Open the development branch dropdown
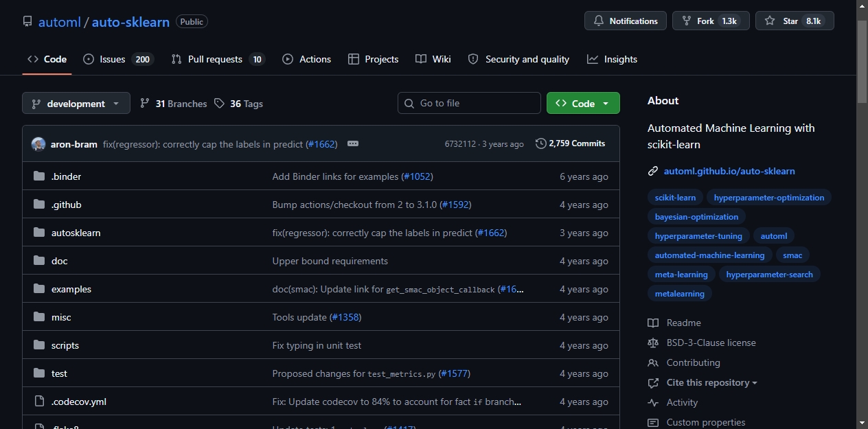This screenshot has height=429, width=868. click(76, 104)
